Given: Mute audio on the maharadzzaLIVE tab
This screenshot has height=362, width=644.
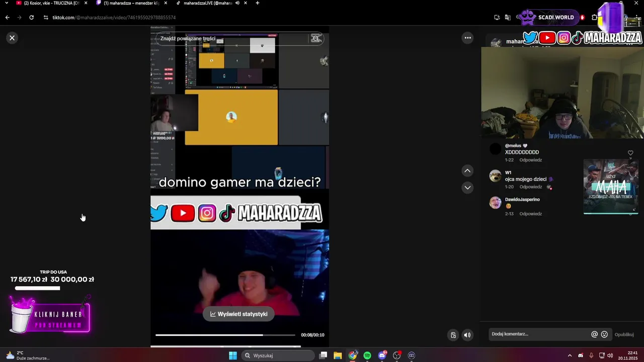Looking at the screenshot, I should (x=237, y=3).
